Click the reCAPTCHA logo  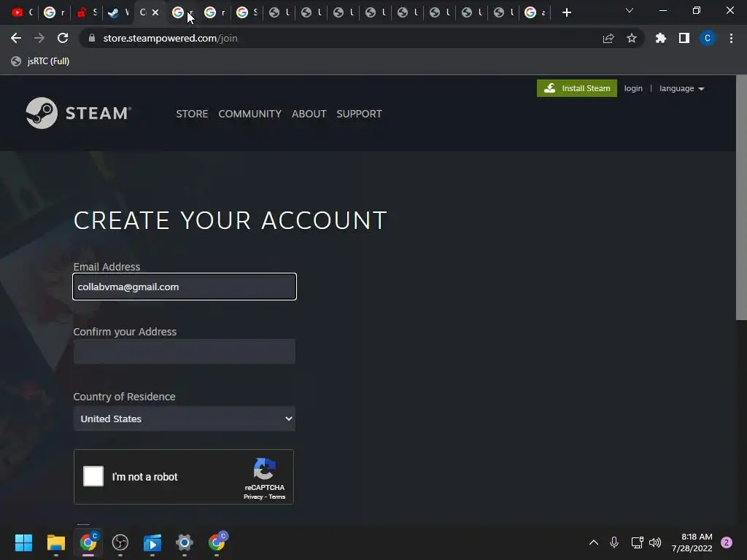264,469
